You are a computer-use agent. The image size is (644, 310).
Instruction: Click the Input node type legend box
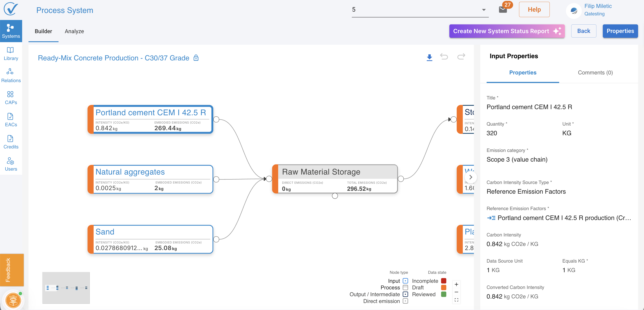click(x=406, y=281)
